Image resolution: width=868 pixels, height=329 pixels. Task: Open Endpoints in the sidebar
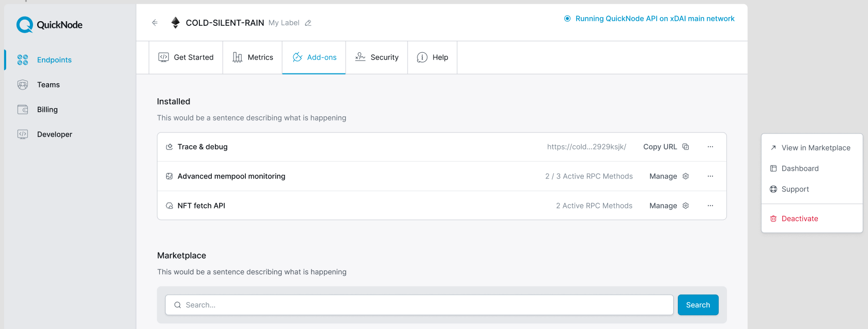[x=54, y=60]
